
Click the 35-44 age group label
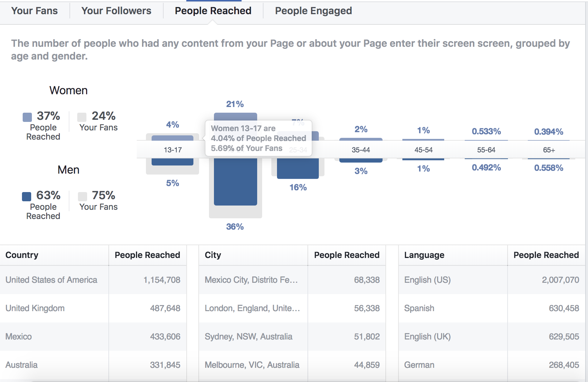(x=361, y=150)
